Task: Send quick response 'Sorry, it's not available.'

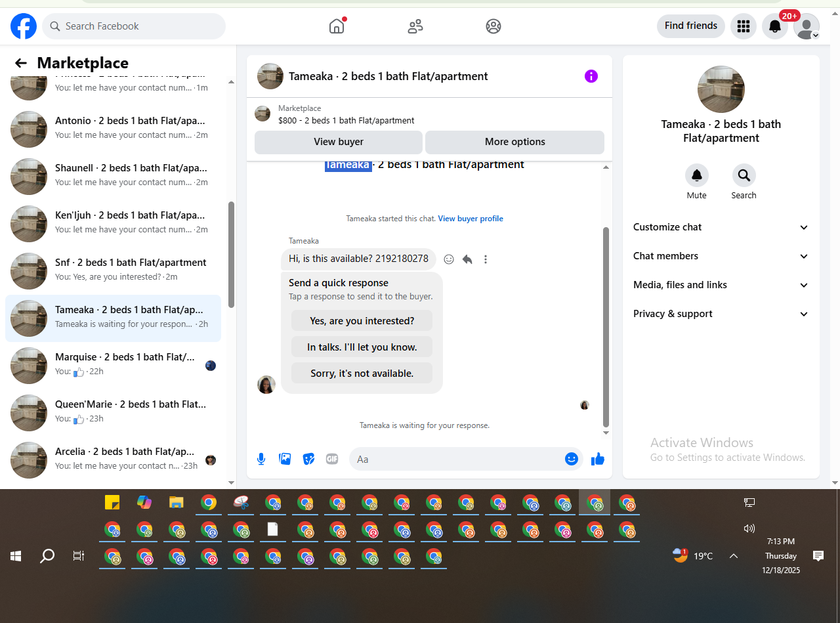Action: (362, 374)
